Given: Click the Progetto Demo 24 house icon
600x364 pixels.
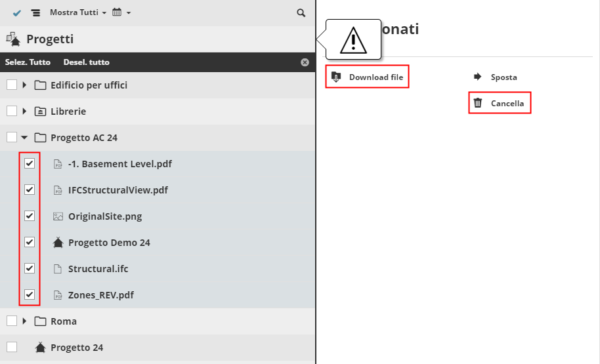Looking at the screenshot, I should pos(58,243).
